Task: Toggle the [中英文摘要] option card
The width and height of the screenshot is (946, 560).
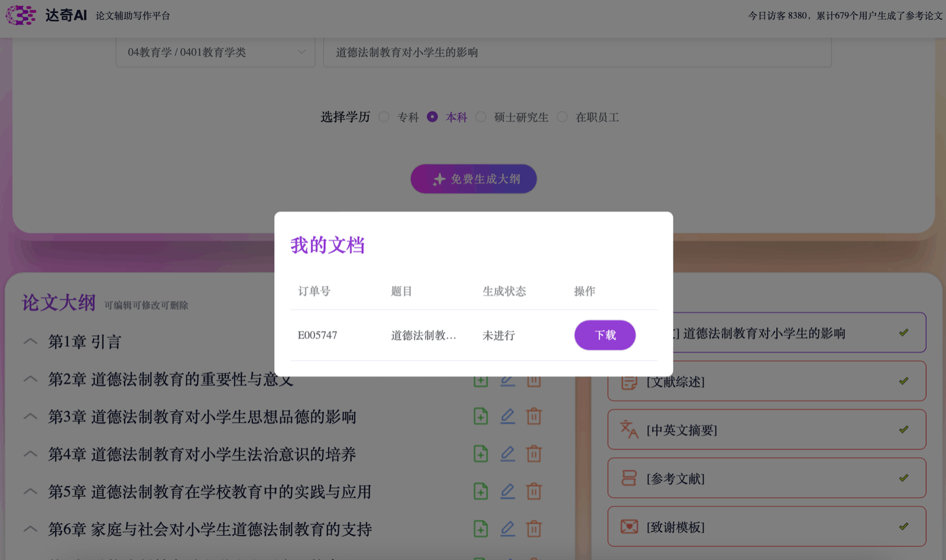Action: pos(766,430)
